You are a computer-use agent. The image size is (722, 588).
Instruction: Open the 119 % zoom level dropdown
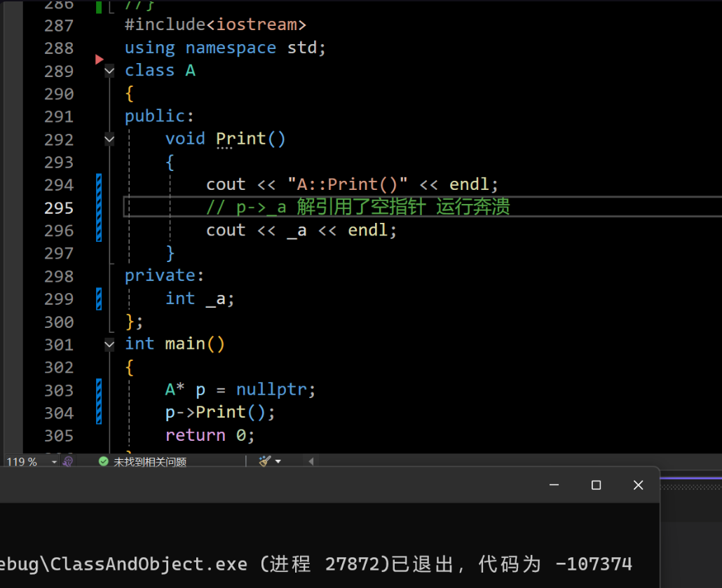click(x=55, y=461)
